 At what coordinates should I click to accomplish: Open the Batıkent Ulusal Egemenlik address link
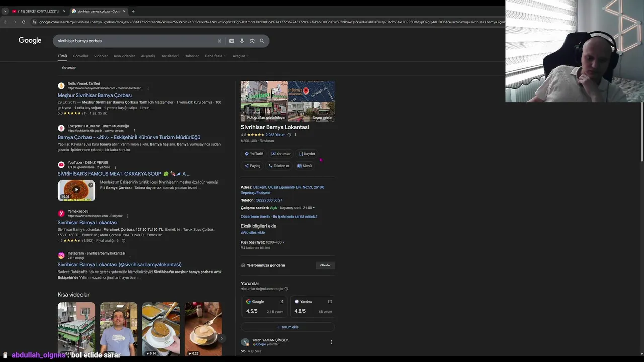point(282,190)
